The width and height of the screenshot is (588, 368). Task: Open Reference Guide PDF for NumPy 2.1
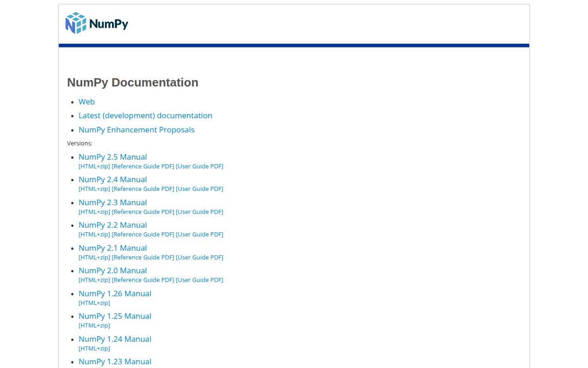143,257
